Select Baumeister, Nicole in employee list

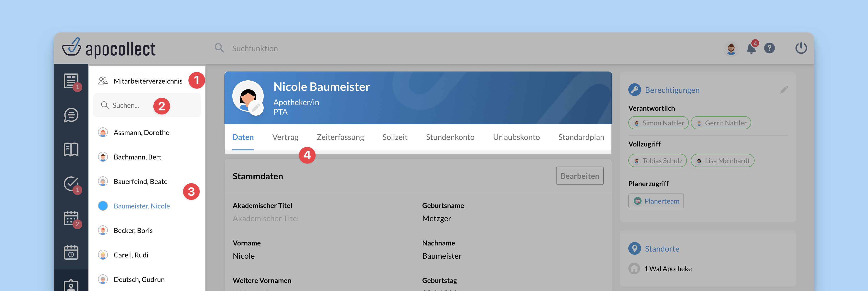(147, 206)
